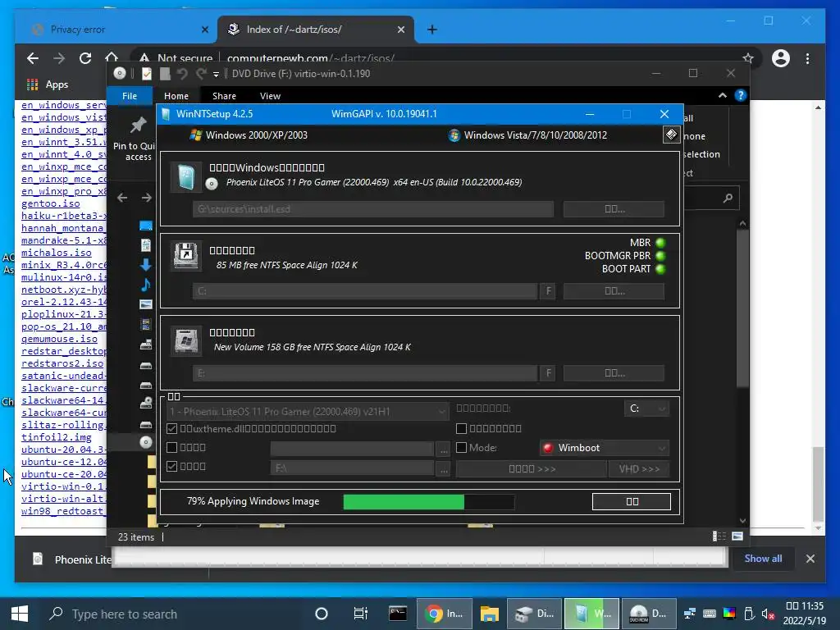The image size is (840, 630).
Task: Open the Music item in the Explorer sidebar
Action: (146, 285)
